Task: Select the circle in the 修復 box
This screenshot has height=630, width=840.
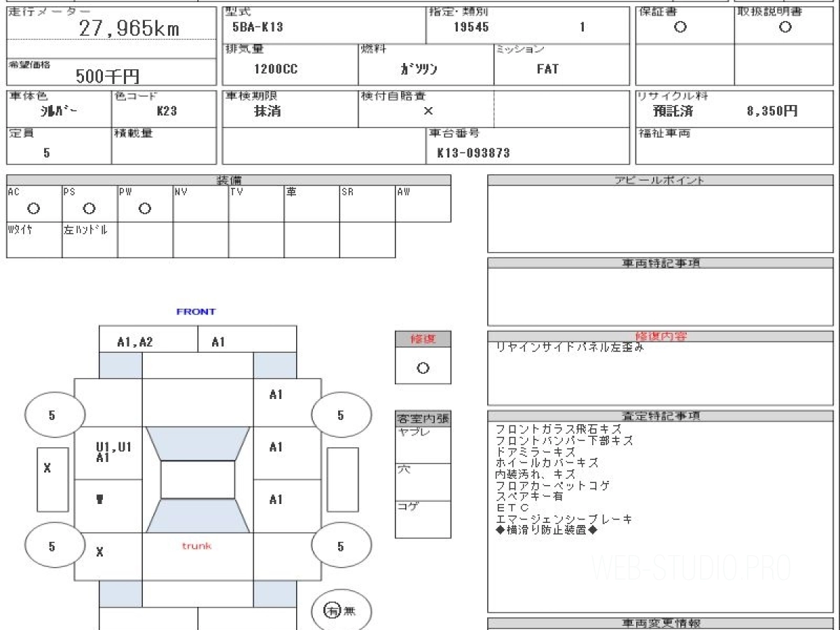Action: pos(423,368)
